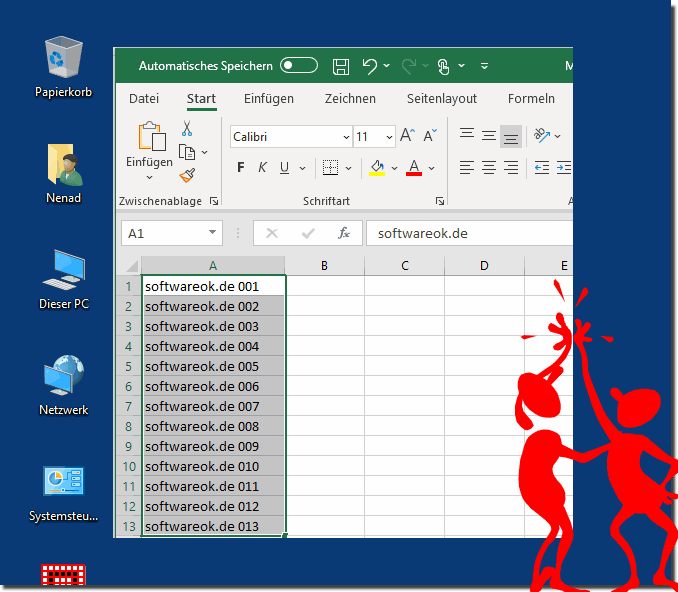The height and width of the screenshot is (592, 678).
Task: Click the Redo arrow icon
Action: tap(409, 66)
